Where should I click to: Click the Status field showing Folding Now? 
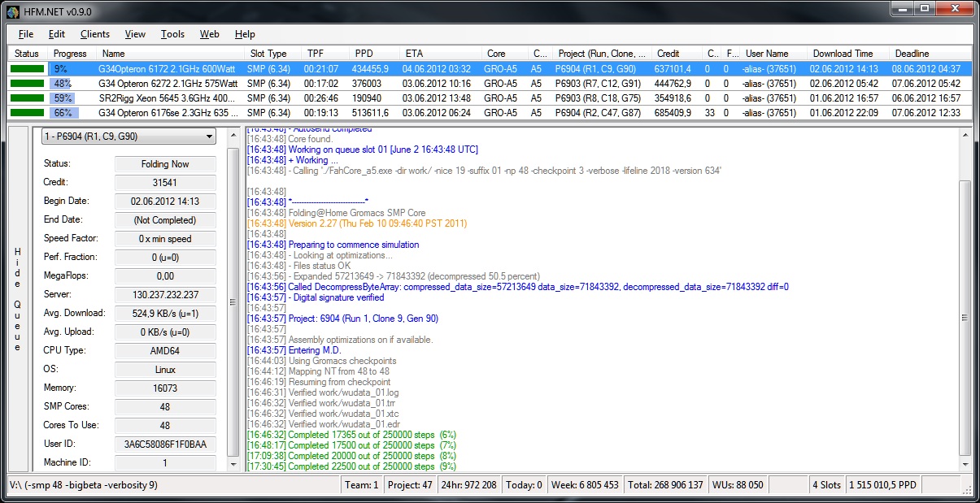165,164
